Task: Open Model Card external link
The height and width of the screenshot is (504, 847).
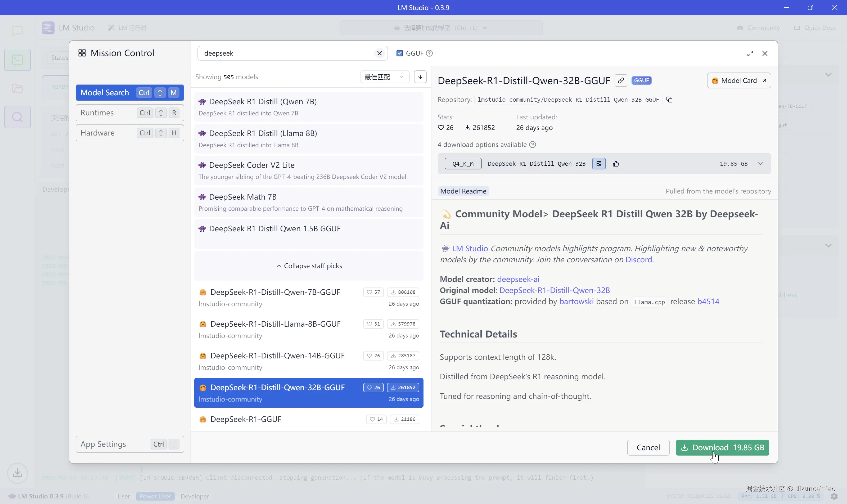Action: point(739,80)
